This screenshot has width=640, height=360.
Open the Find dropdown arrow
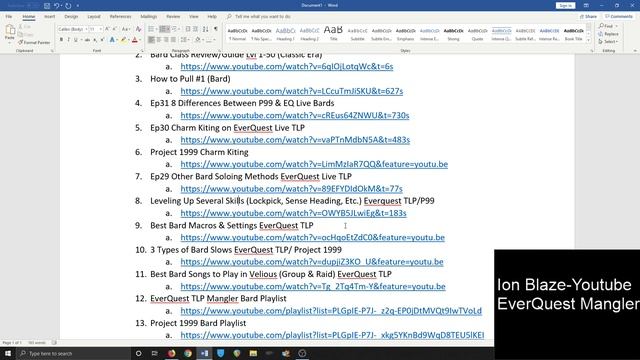click(x=616, y=26)
